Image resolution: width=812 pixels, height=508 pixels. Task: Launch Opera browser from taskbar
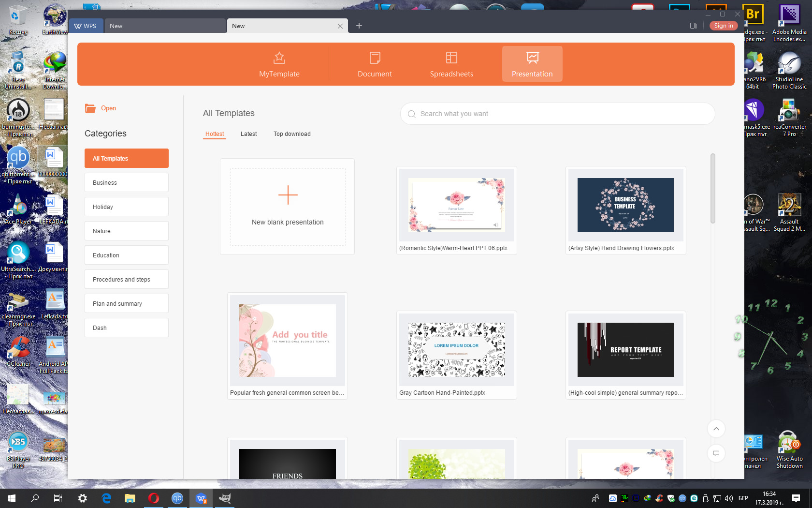[154, 498]
